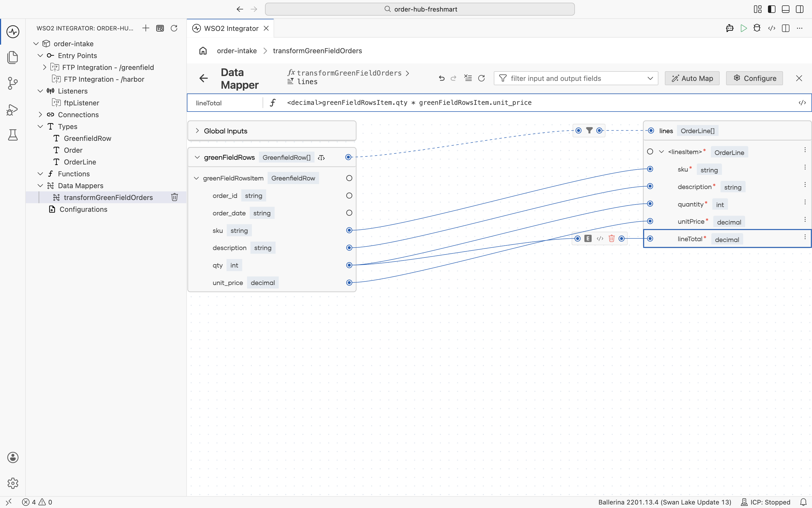Go back with Data Mapper arrow

pos(203,78)
